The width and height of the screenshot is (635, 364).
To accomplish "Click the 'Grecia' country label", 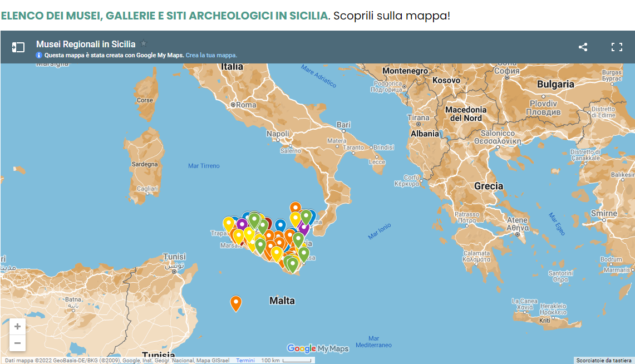I will (489, 186).
